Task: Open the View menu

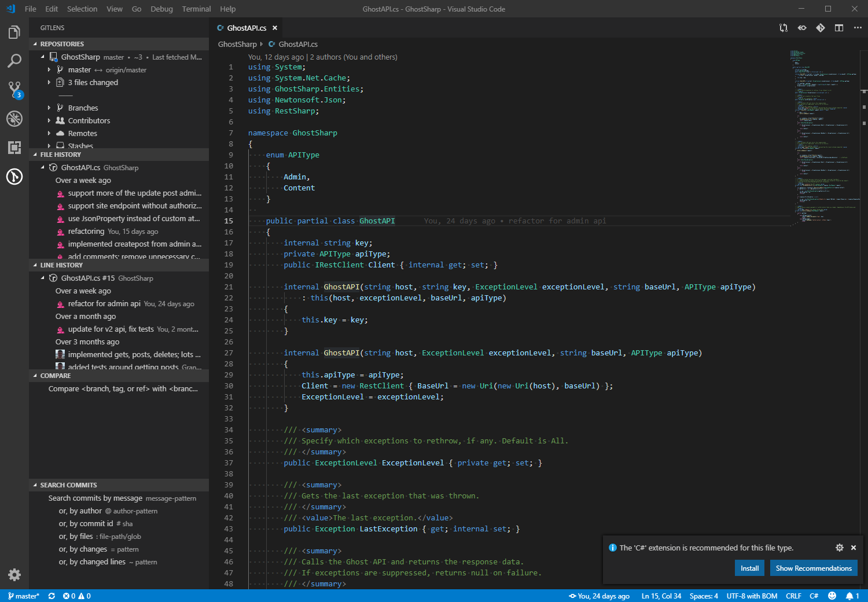Action: click(115, 9)
